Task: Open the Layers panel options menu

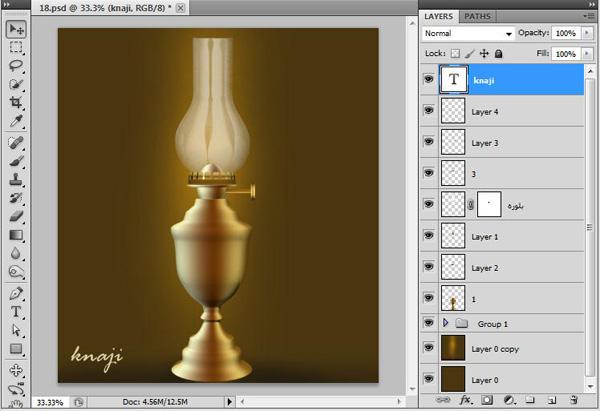Action: point(588,16)
